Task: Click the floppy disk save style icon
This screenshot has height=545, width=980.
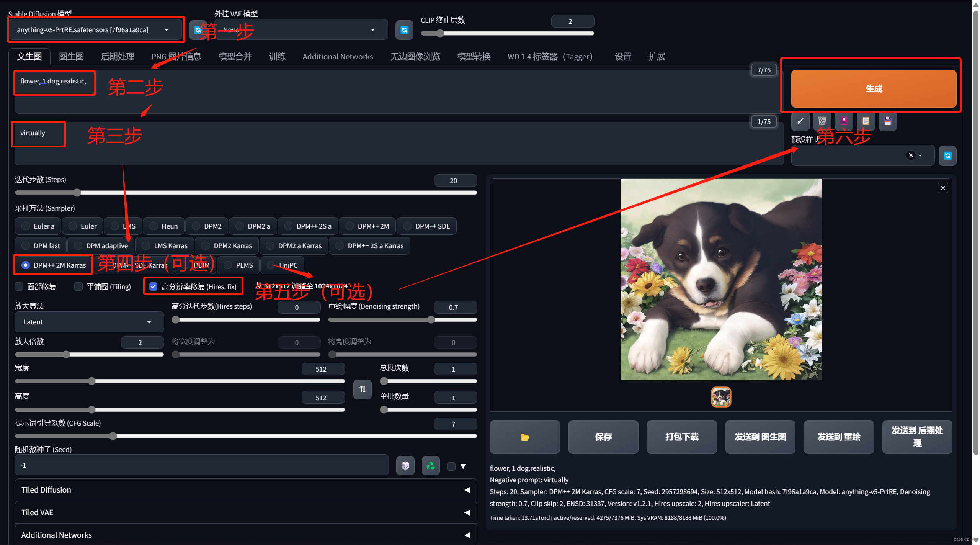Action: [x=887, y=121]
